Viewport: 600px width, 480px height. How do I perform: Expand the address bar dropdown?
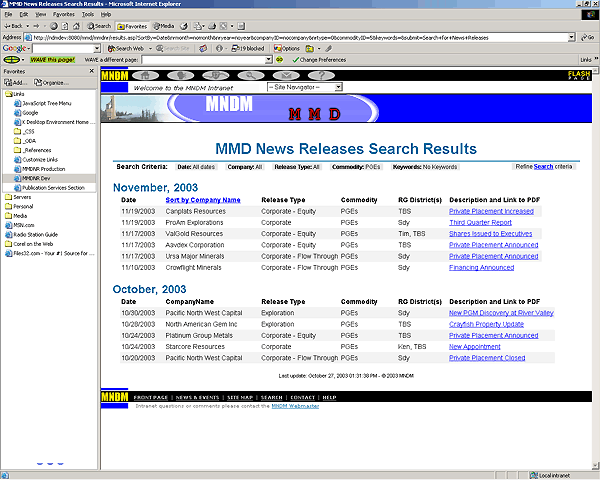571,38
